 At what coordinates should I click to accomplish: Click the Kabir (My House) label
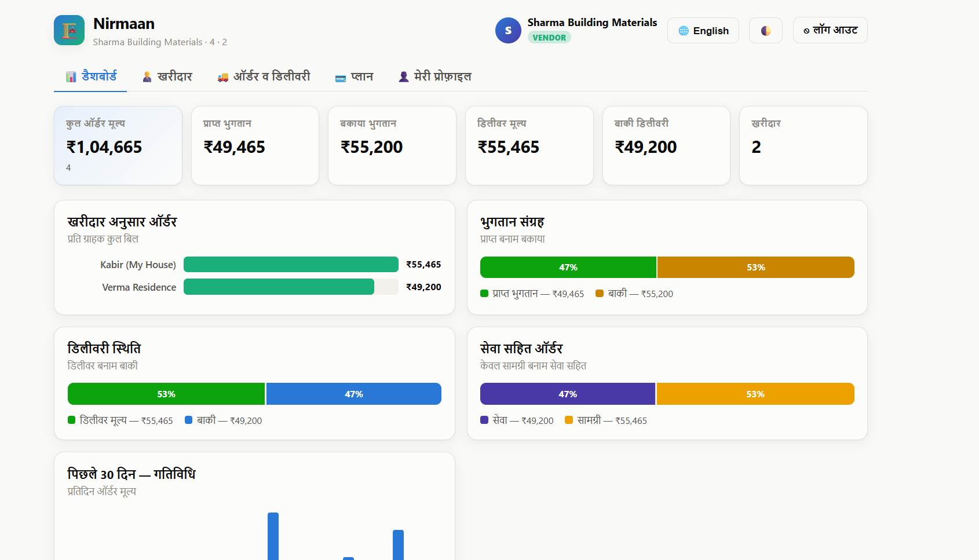pyautogui.click(x=138, y=265)
